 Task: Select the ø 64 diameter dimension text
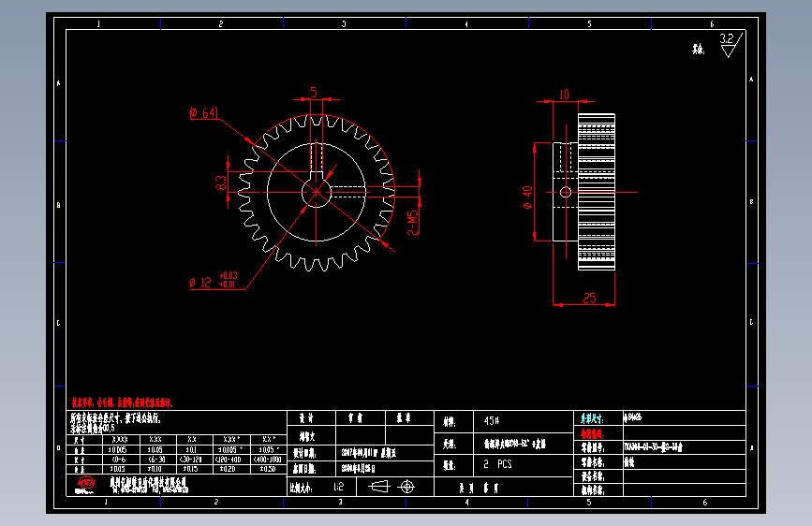click(203, 113)
